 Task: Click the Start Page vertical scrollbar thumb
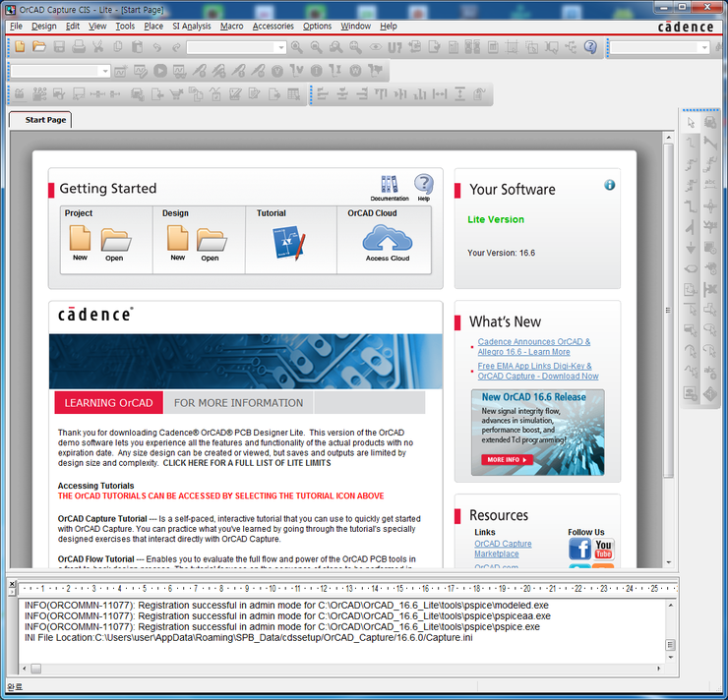[669, 310]
